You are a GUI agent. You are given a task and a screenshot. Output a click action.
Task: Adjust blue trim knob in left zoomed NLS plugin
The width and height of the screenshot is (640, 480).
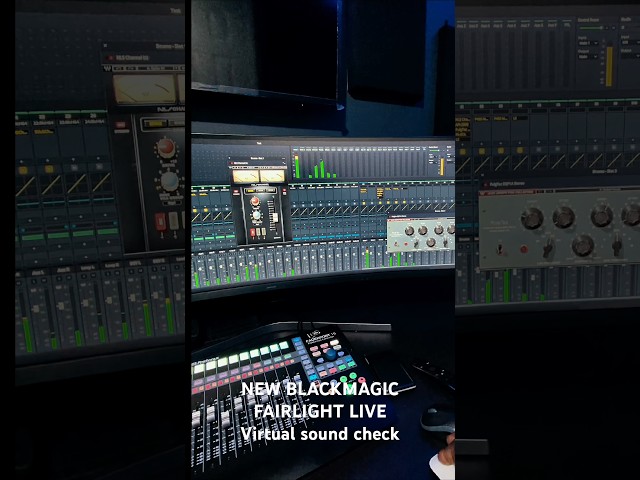tap(169, 181)
